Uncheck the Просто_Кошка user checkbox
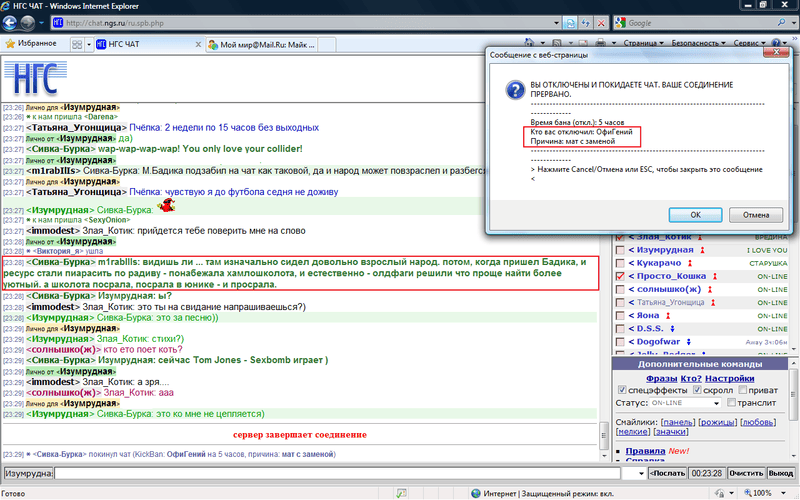The height and width of the screenshot is (500, 800). pyautogui.click(x=619, y=275)
